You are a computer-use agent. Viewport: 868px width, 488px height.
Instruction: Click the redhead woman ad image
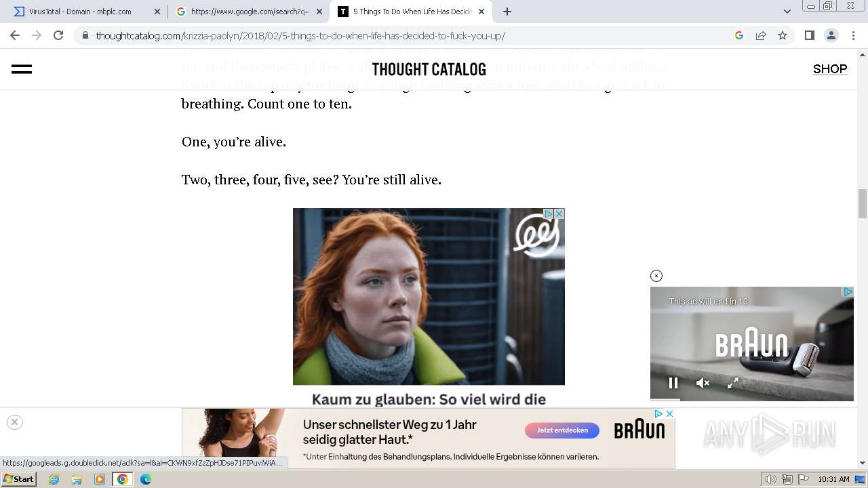(x=429, y=297)
